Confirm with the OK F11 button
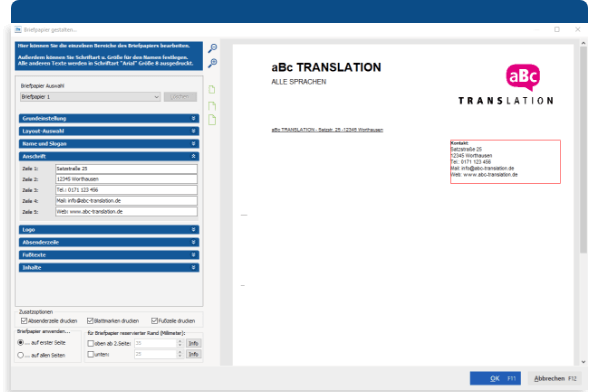This screenshot has height=392, width=600. [x=495, y=378]
